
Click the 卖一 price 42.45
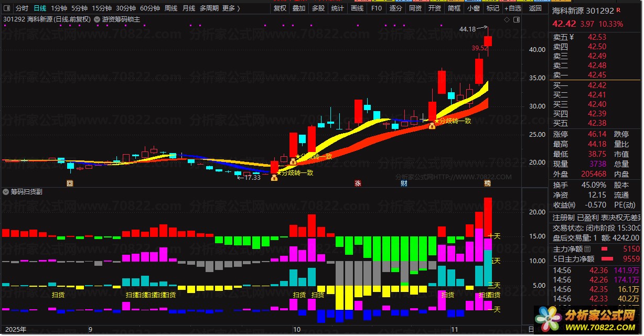pyautogui.click(x=597, y=75)
